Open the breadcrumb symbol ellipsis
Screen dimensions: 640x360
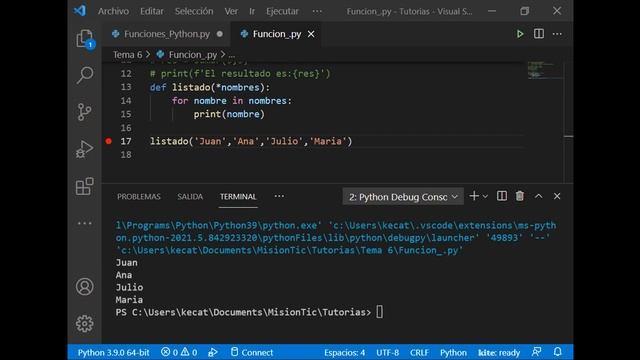231,55
